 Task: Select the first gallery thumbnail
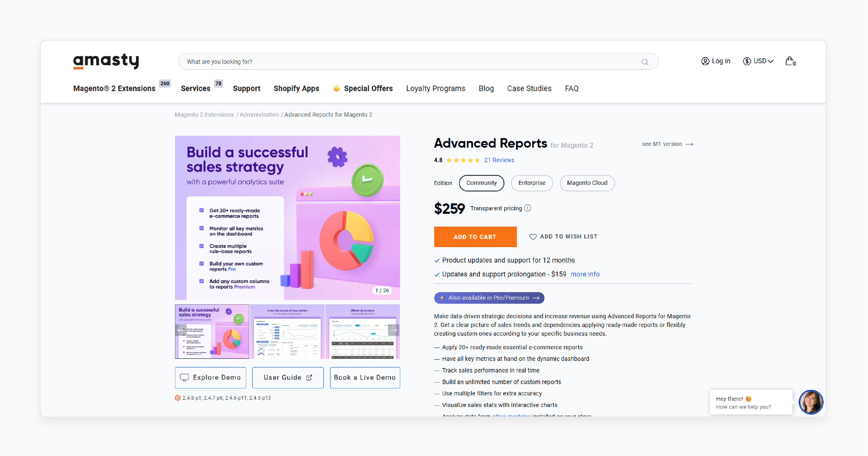(x=212, y=332)
